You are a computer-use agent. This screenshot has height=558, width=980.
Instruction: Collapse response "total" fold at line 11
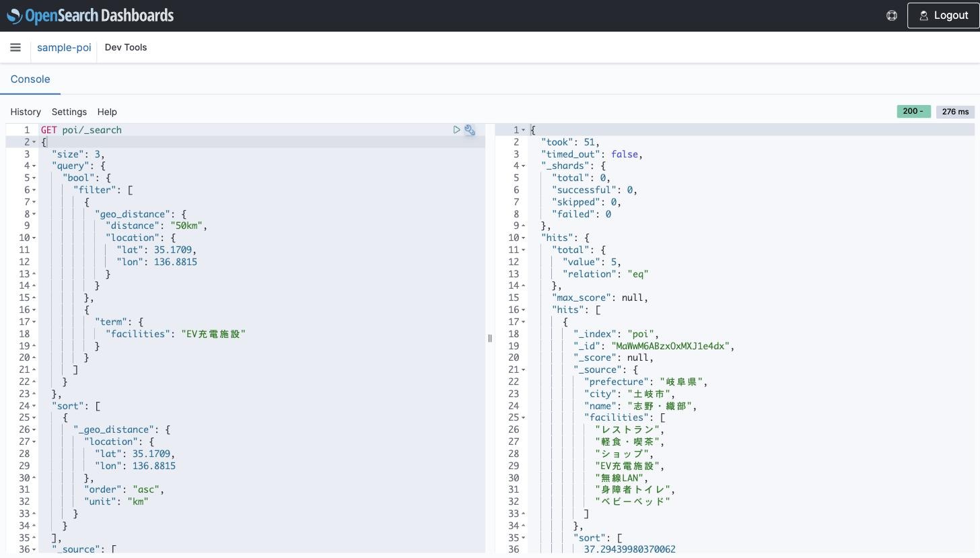click(524, 250)
